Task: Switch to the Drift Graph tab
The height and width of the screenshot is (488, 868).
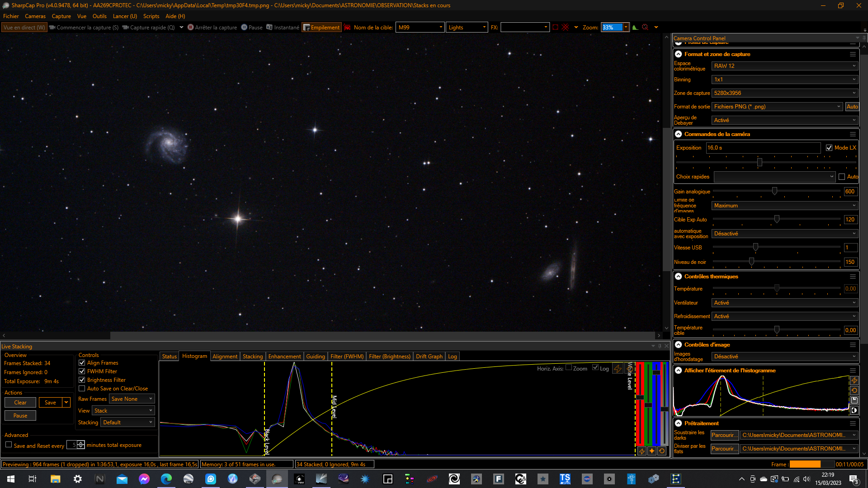Action: [429, 357]
